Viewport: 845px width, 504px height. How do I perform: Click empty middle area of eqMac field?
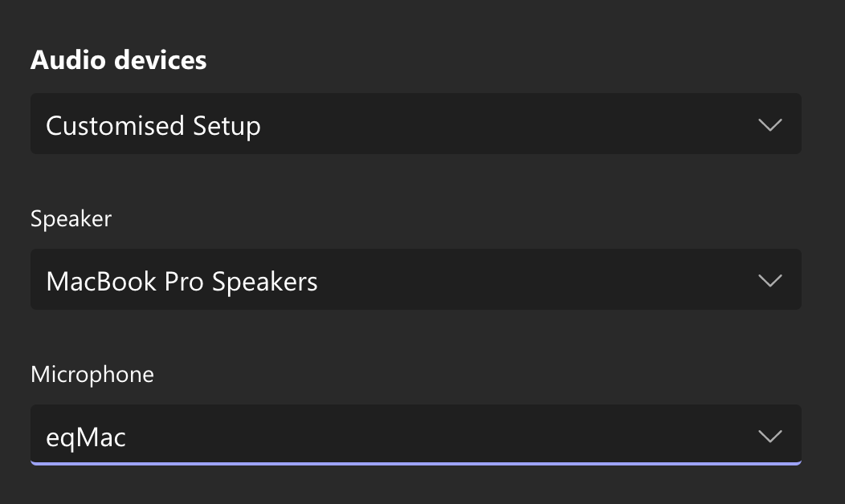(x=442, y=436)
